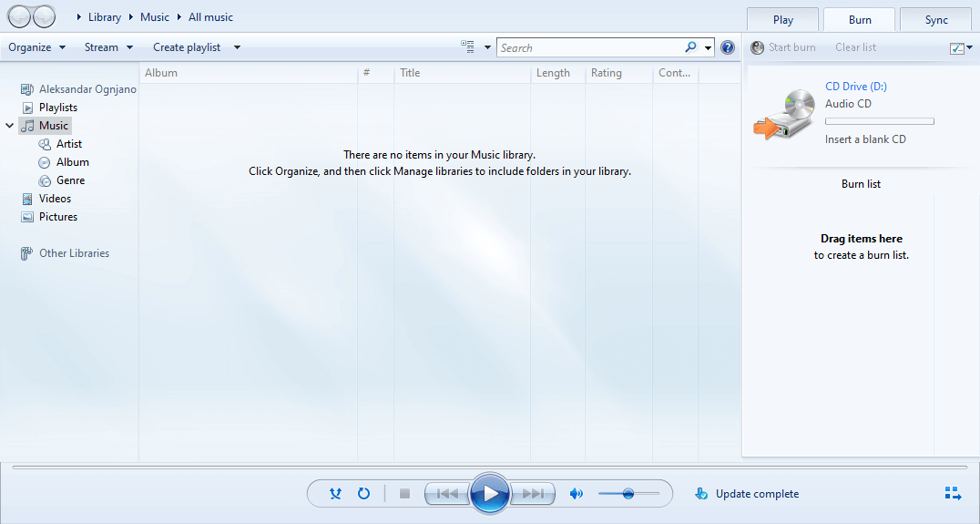Click All music in the breadcrumb
The image size is (980, 524).
210,17
